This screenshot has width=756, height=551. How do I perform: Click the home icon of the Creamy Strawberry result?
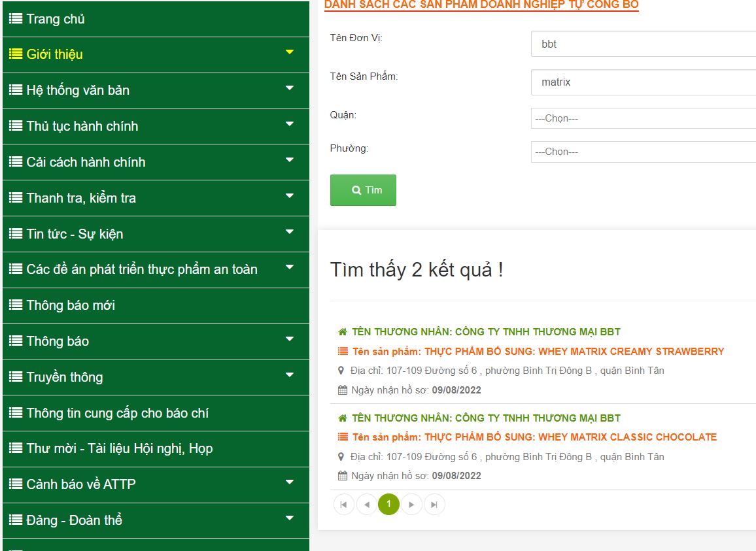[x=342, y=331]
